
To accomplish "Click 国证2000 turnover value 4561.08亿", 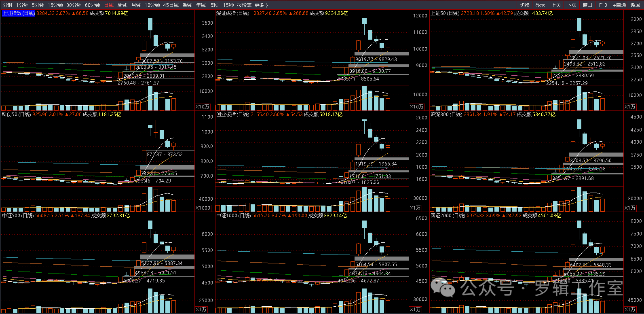I will (549, 216).
